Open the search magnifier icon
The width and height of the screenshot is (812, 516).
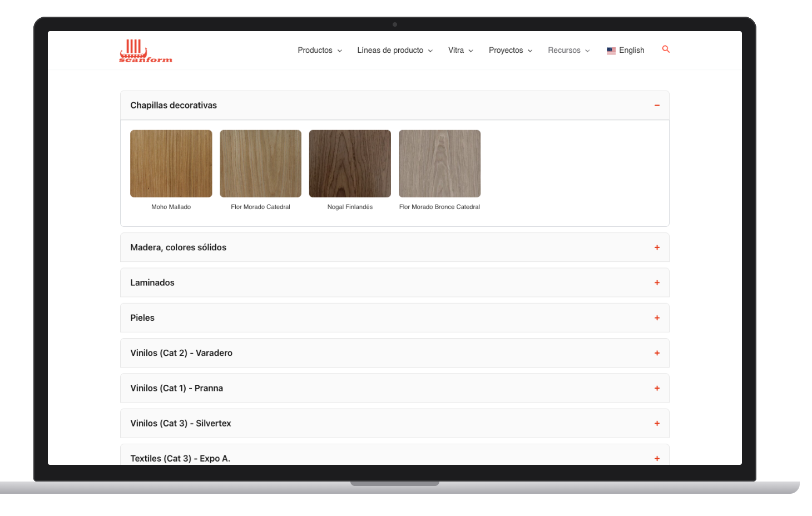[666, 49]
